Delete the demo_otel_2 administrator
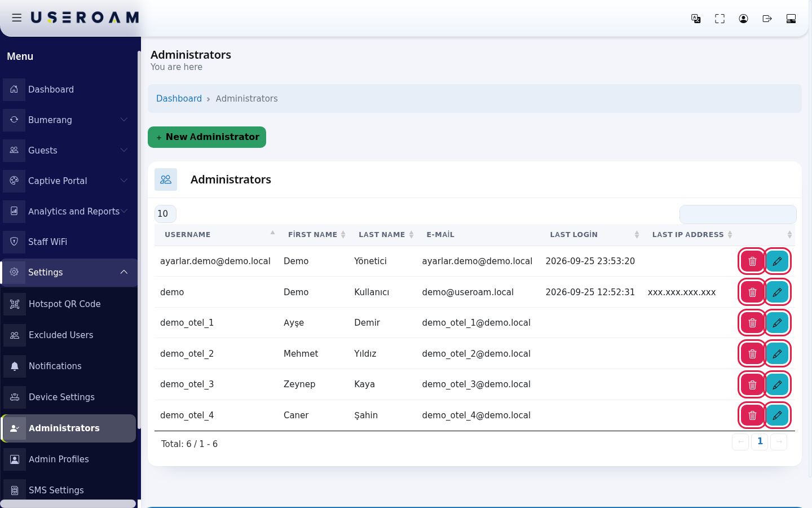812x508 pixels. pos(752,354)
